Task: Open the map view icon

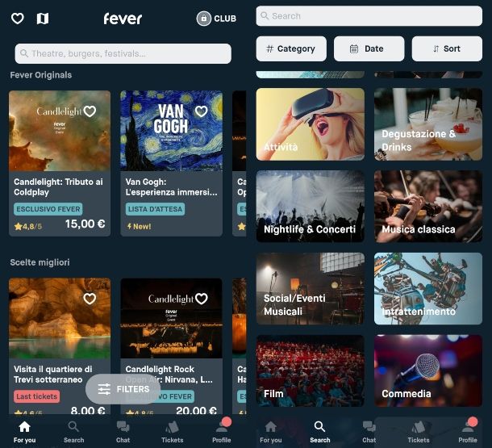Action: (x=43, y=19)
